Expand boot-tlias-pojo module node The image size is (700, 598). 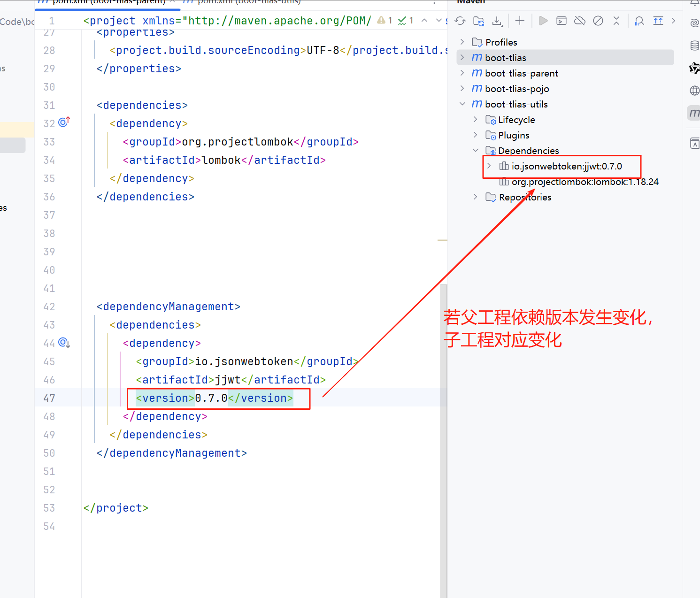462,88
